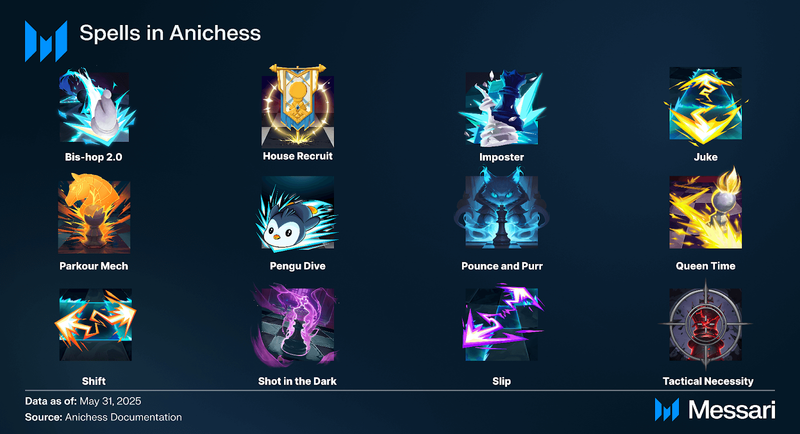
Task: Select the Queen Time spell icon
Action: (706, 209)
